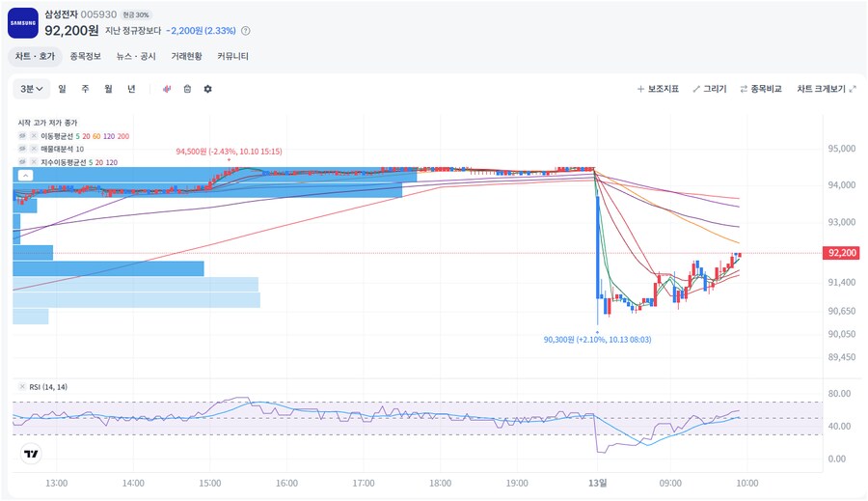The width and height of the screenshot is (868, 501).
Task: Open chart settings gear icon
Action: click(207, 89)
